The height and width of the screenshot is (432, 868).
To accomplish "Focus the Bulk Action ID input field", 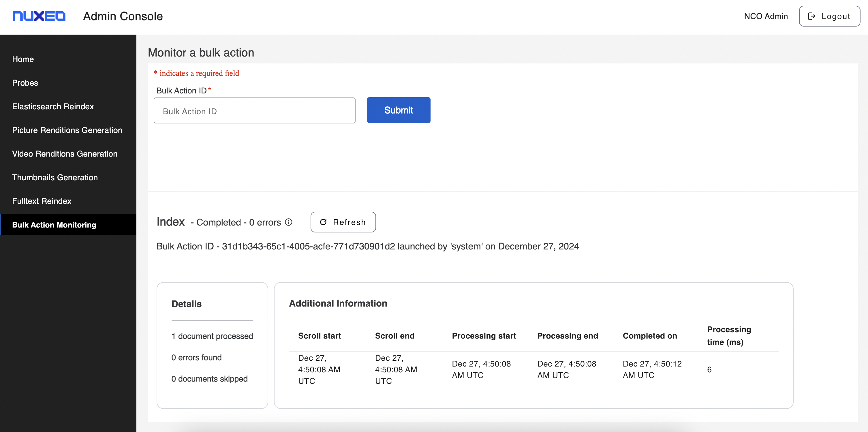I will 254,111.
